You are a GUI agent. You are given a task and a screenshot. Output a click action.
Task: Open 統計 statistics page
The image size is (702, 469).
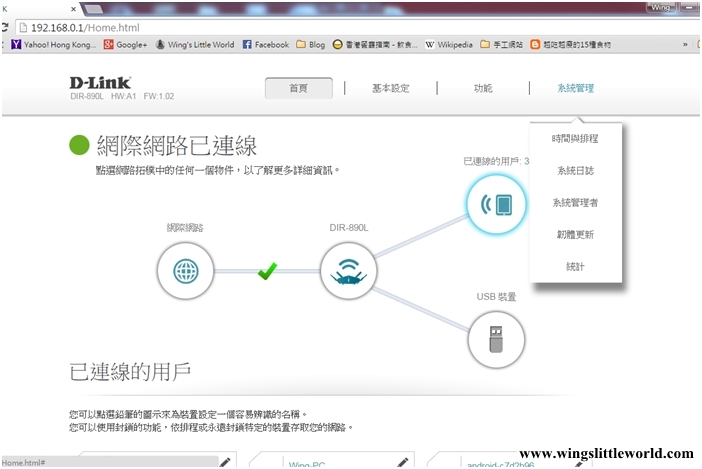click(575, 267)
